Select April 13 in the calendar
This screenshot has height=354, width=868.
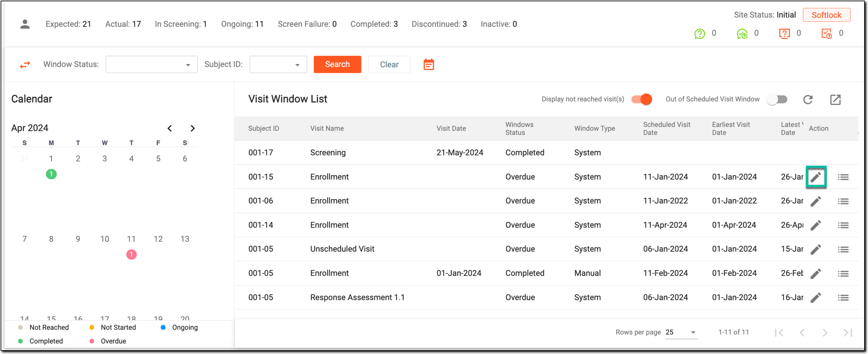coord(185,239)
